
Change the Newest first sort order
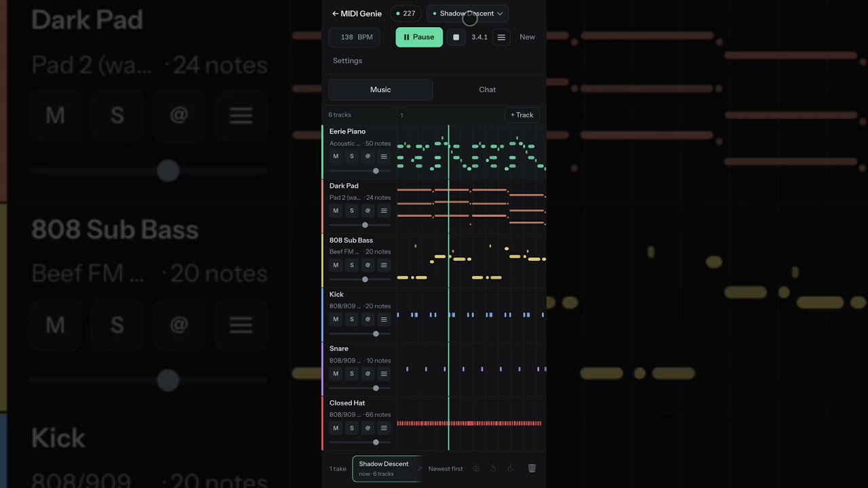point(446,468)
